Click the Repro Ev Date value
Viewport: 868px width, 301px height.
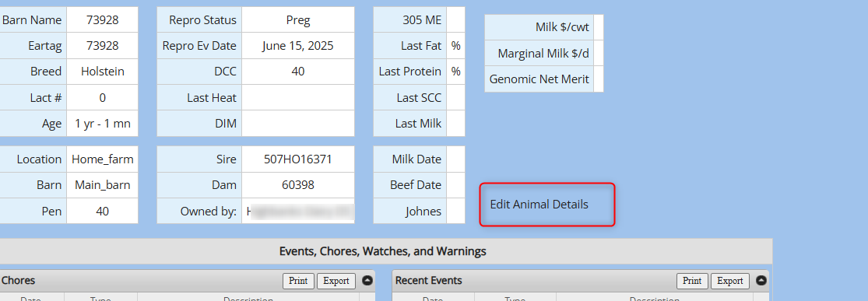pos(298,46)
